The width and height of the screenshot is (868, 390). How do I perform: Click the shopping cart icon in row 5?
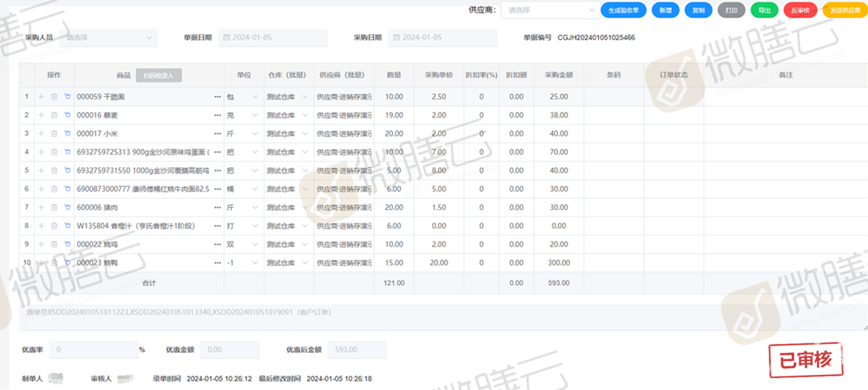pyautogui.click(x=67, y=171)
